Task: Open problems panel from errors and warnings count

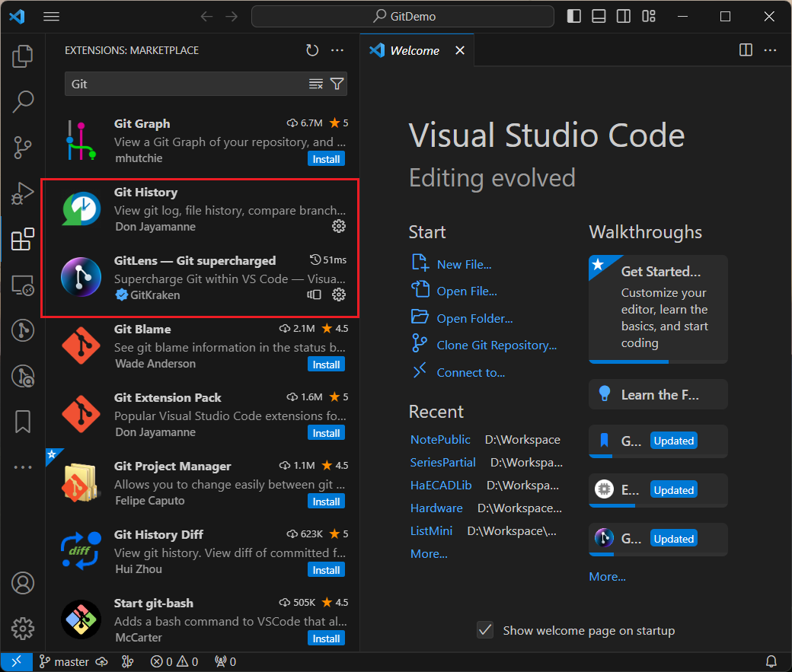Action: [x=174, y=662]
